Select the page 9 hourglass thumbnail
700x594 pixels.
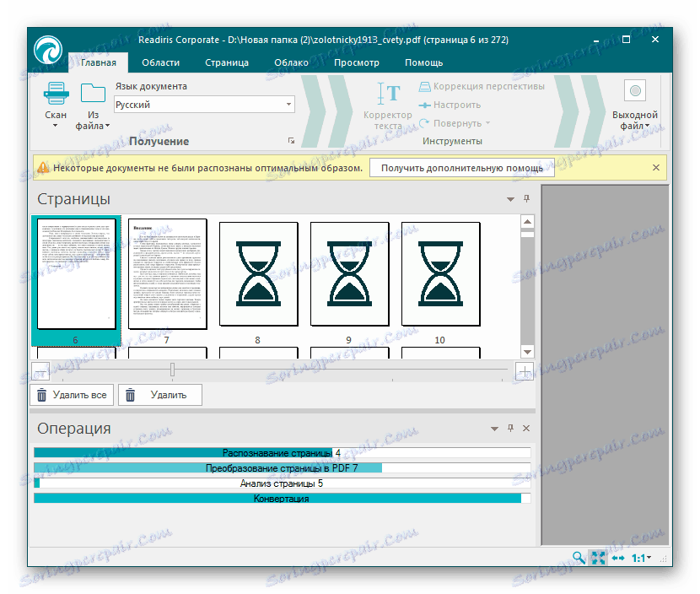click(349, 273)
